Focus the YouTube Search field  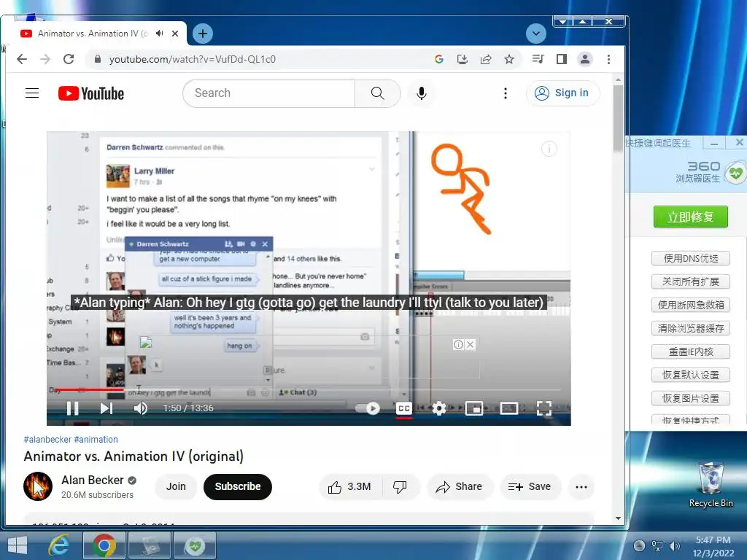(268, 93)
